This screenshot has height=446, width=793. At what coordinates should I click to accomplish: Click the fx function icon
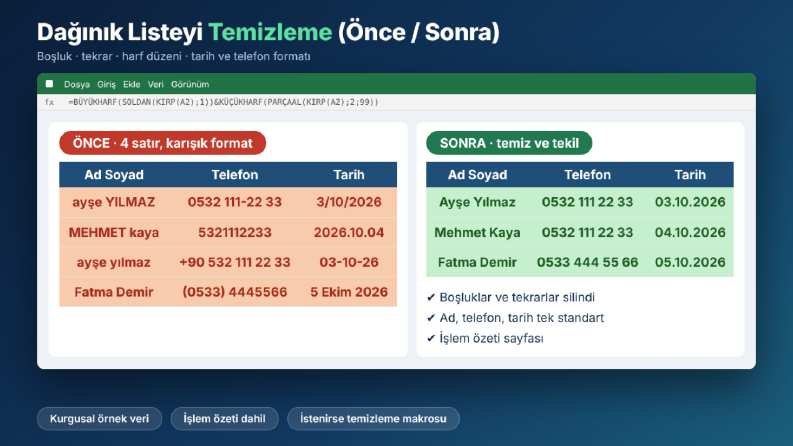pyautogui.click(x=50, y=102)
